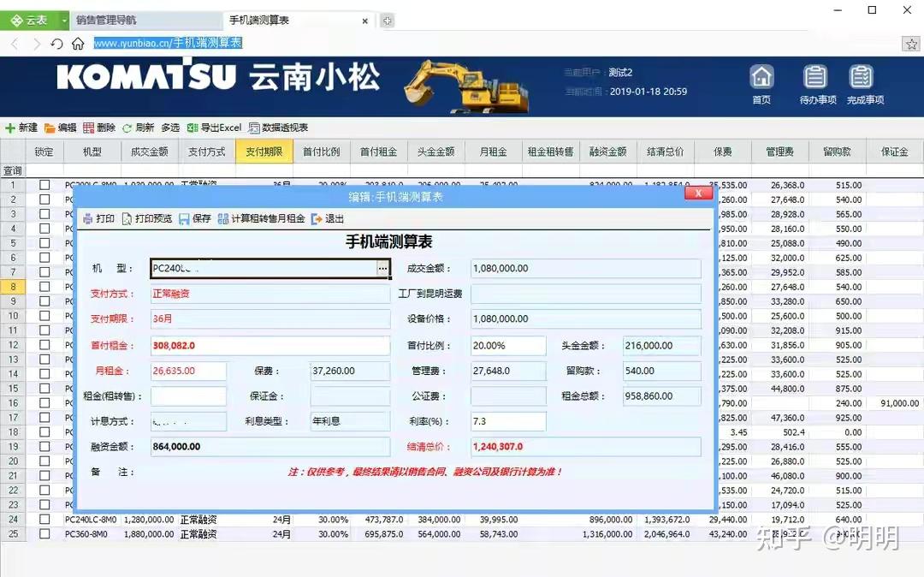Select the 编辑 (Edit) toolbar icon
This screenshot has height=577, width=924.
click(x=58, y=128)
